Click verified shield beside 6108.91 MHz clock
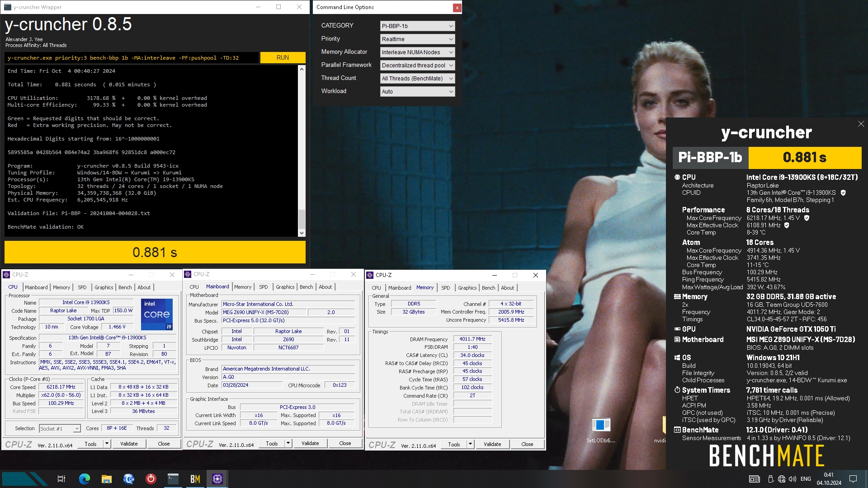 click(x=787, y=225)
